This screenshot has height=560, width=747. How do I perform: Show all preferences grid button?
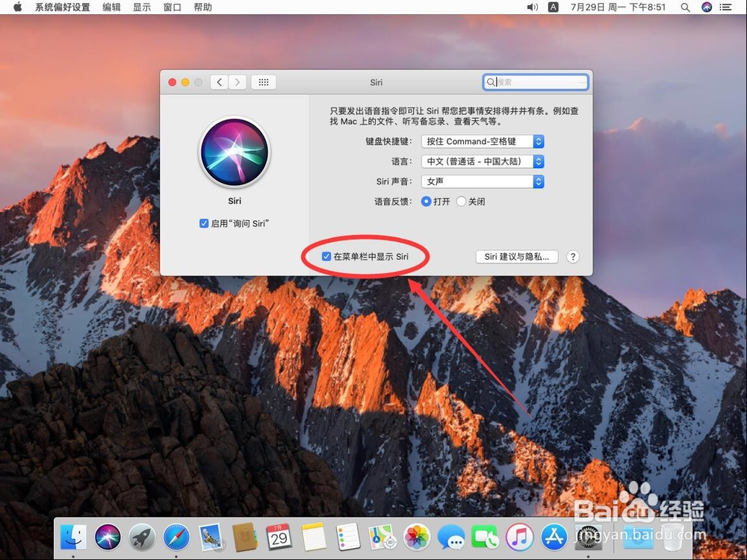click(264, 82)
